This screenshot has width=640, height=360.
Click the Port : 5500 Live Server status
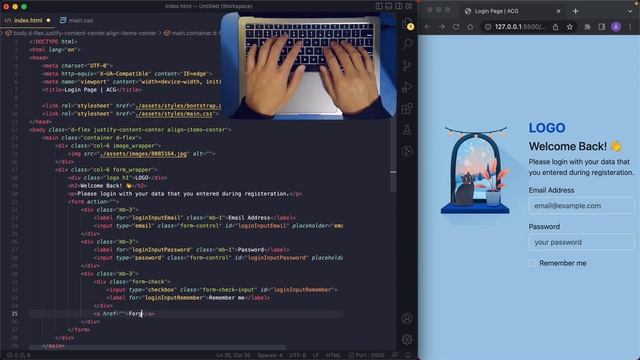point(366,355)
